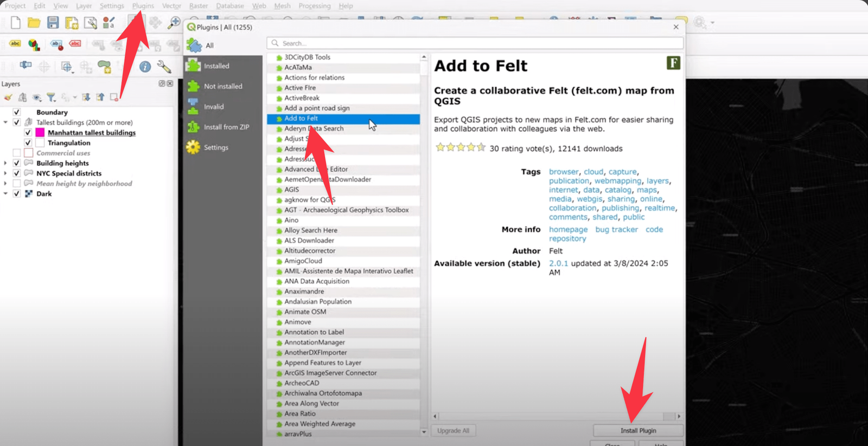Click Remove Layer icon in Layers panel
Screen dimensions: 868x446
tap(114, 98)
